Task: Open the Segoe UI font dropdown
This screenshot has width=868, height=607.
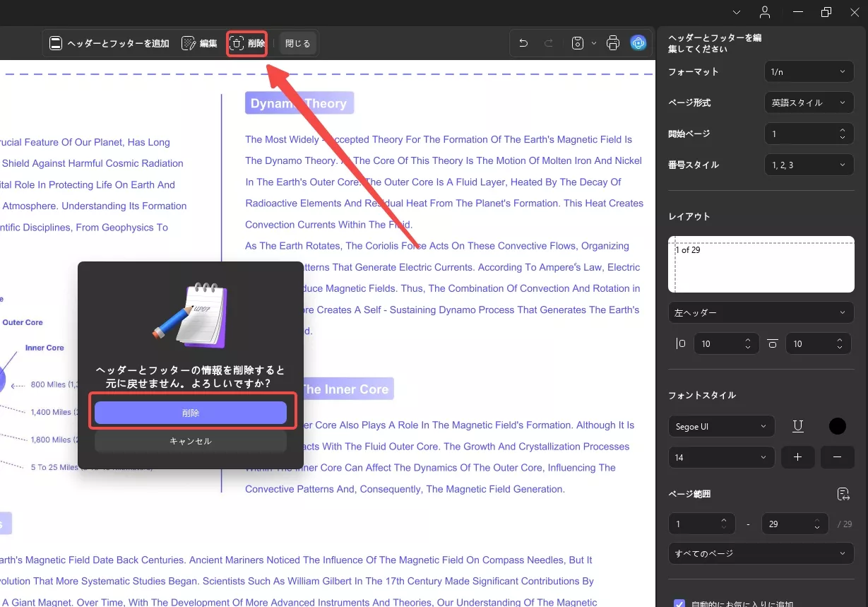Action: (x=721, y=426)
